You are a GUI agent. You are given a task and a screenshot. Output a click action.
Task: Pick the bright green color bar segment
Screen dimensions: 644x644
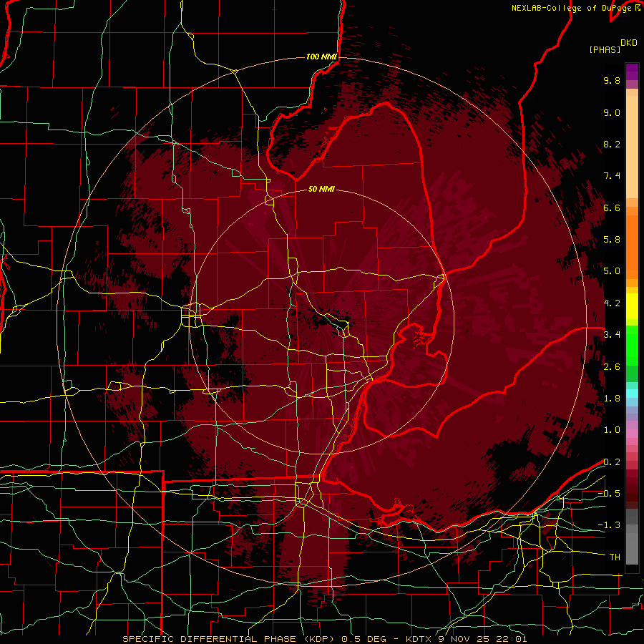click(x=632, y=346)
